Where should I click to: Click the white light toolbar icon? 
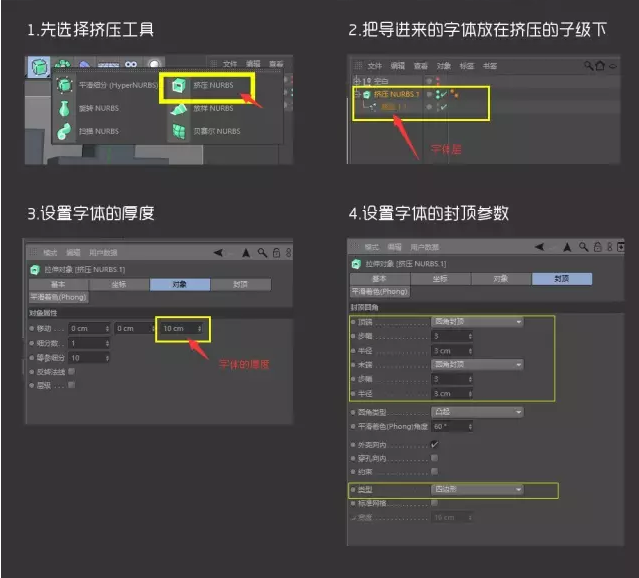(x=154, y=64)
